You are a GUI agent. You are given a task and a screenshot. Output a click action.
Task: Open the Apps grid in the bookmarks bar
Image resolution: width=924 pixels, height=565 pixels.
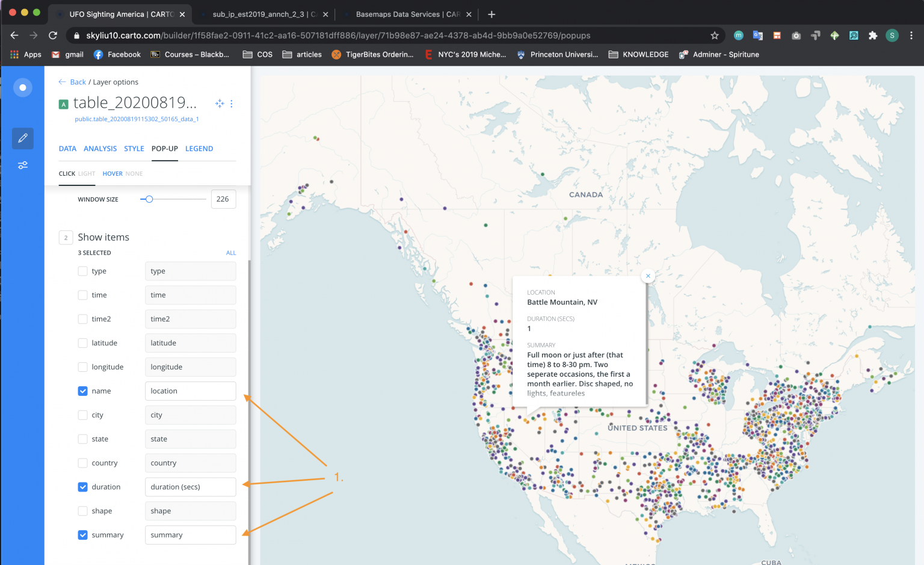14,54
